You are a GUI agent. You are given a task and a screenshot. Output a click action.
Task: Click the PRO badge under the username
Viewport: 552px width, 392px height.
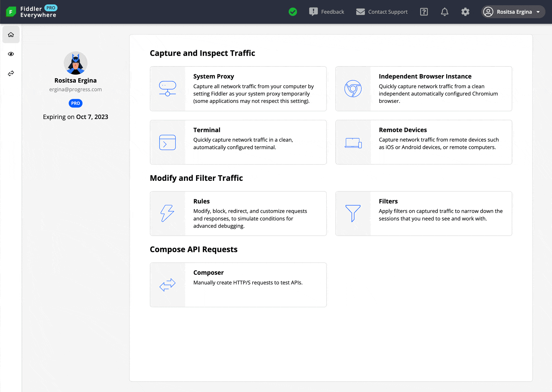[x=75, y=103]
